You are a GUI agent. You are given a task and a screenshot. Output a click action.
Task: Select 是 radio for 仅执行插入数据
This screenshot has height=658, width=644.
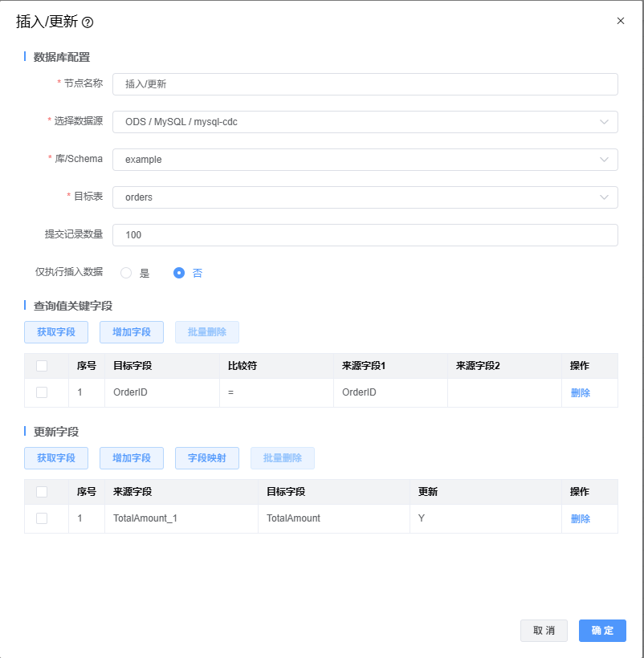tap(126, 273)
